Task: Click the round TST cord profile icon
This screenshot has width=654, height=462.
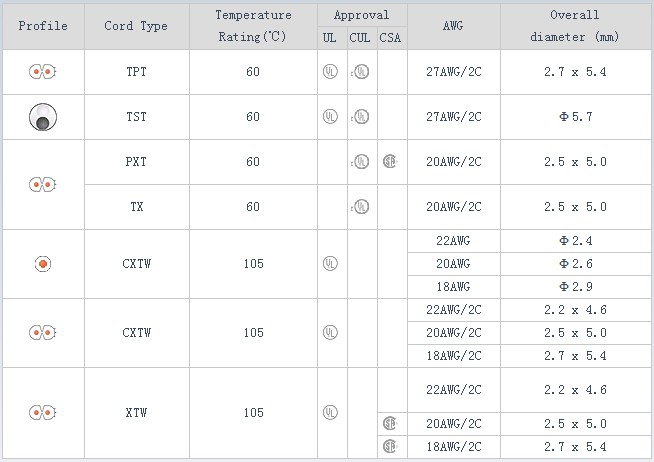Action: pyautogui.click(x=42, y=117)
